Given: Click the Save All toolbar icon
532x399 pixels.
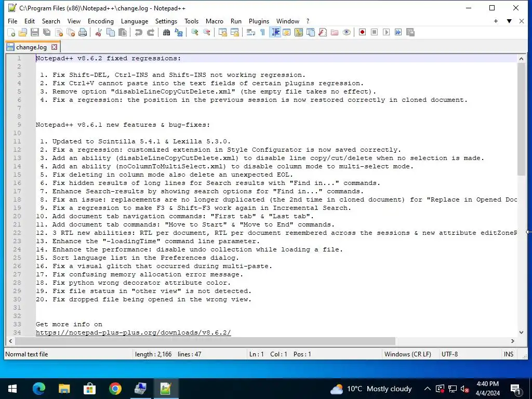Looking at the screenshot, I should pyautogui.click(x=46, y=32).
